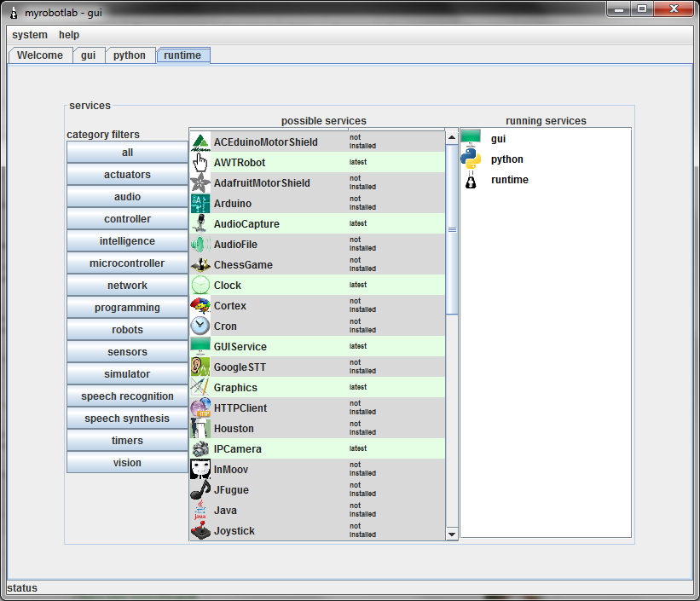Viewport: 700px width, 601px height.
Task: Click the AudioFile speaker icon
Action: [x=200, y=245]
